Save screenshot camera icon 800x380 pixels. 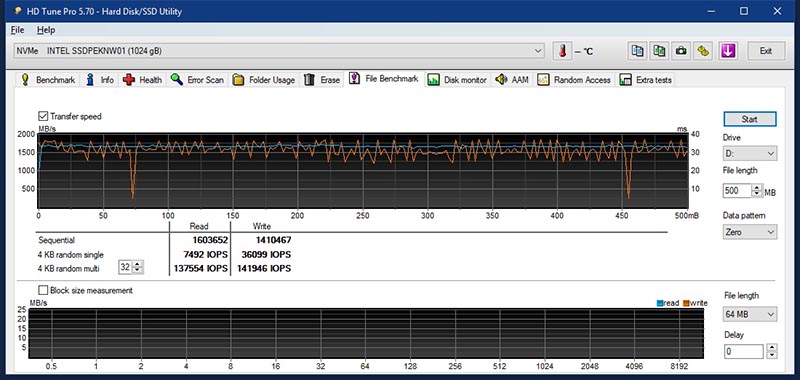pos(681,51)
